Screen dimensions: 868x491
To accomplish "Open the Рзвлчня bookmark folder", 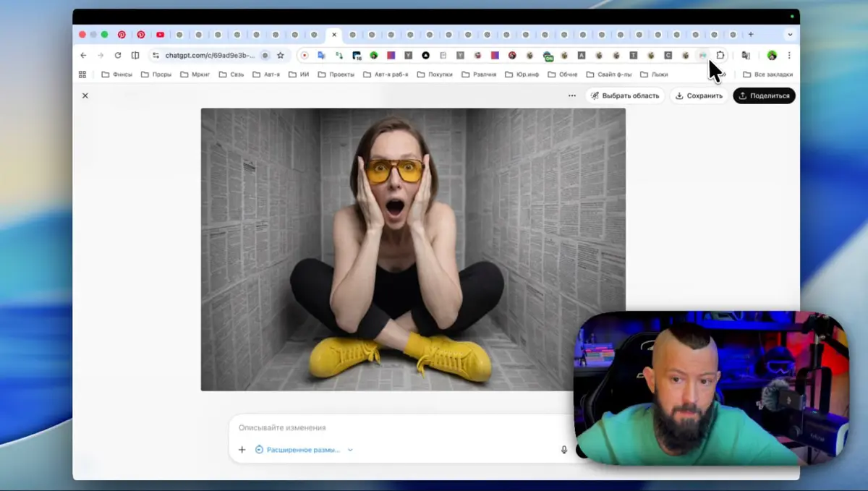I will (x=479, y=74).
